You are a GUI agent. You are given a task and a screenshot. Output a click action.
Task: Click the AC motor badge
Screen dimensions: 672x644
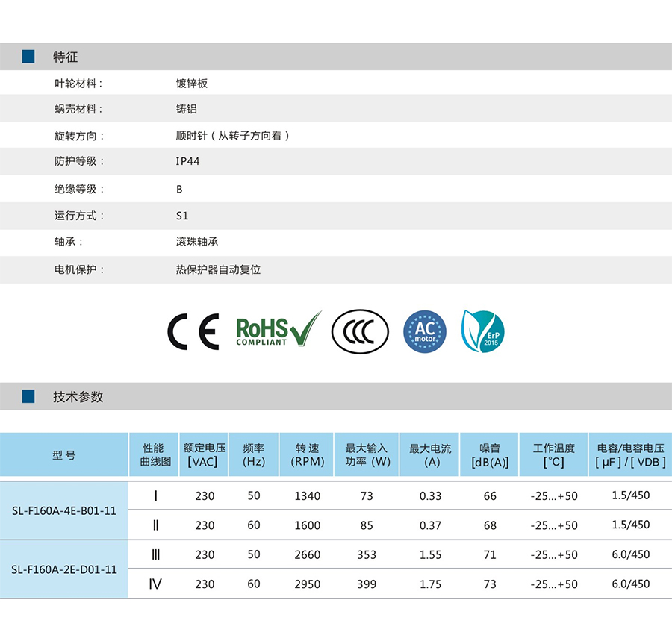425,332
